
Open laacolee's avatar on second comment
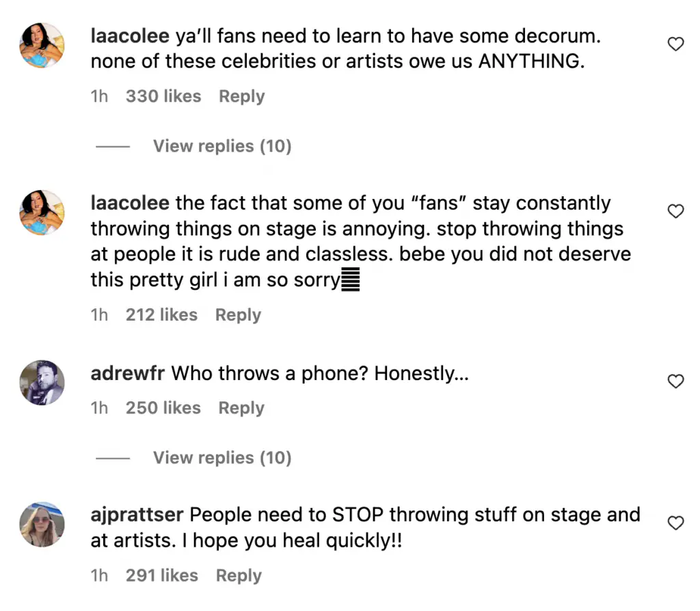pos(43,213)
